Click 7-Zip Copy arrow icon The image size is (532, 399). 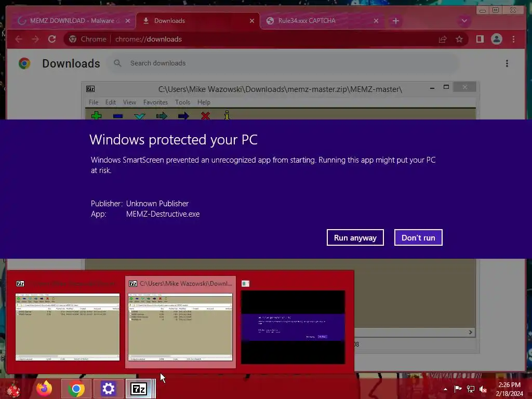162,116
